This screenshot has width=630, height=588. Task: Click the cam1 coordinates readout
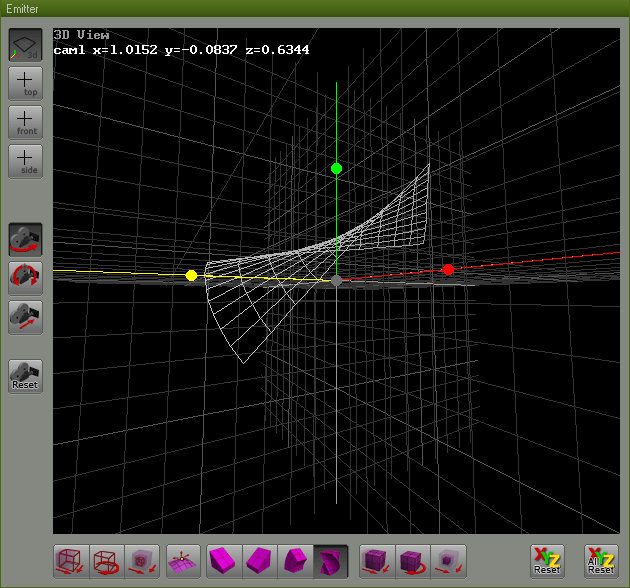(x=181, y=50)
